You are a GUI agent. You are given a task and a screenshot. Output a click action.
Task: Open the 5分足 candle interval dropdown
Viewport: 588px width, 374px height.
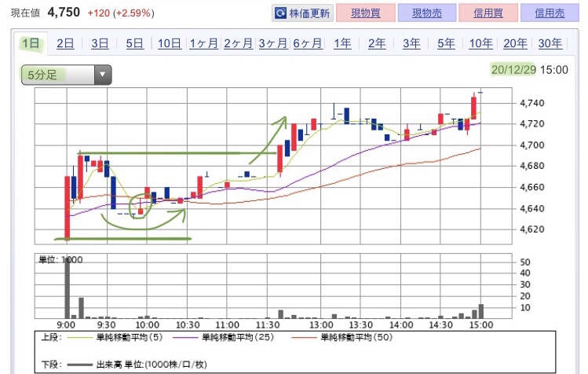tap(67, 75)
